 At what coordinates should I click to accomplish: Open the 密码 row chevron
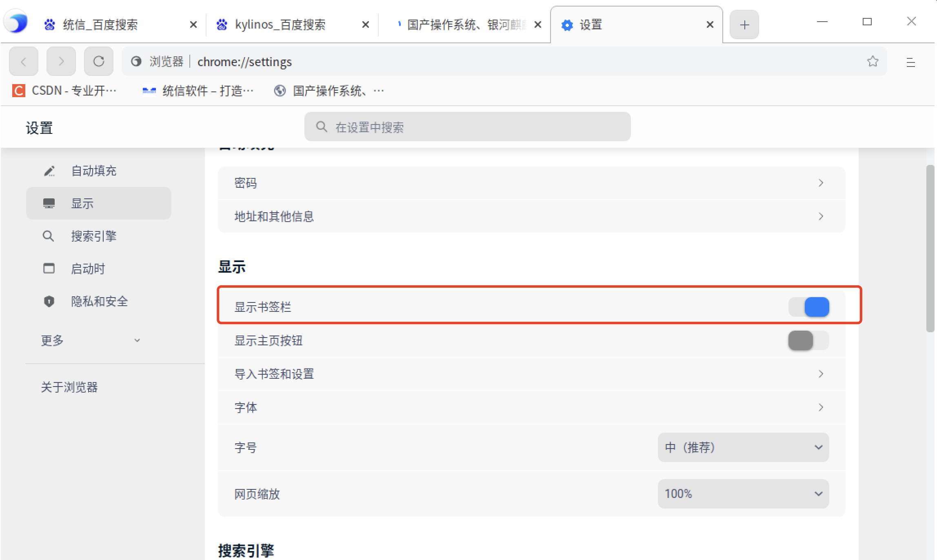[821, 183]
